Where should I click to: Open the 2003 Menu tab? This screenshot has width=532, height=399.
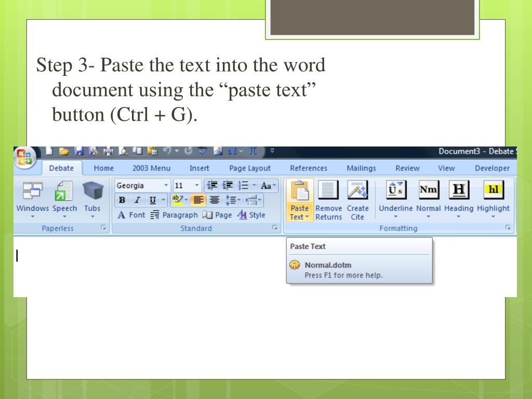[151, 168]
